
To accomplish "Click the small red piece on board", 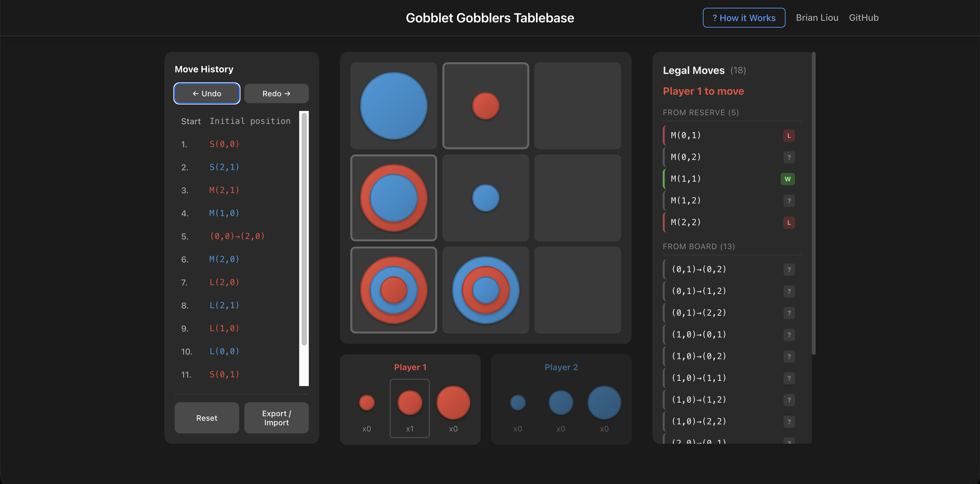I will [x=485, y=106].
